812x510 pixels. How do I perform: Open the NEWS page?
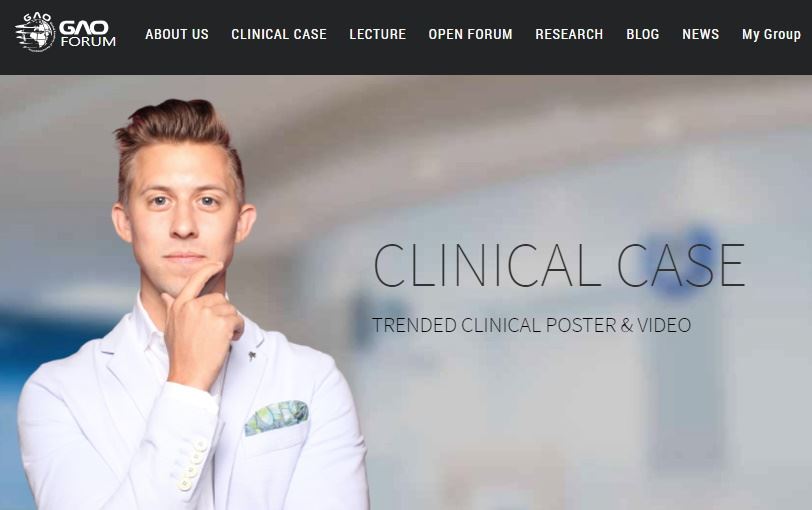click(x=700, y=34)
